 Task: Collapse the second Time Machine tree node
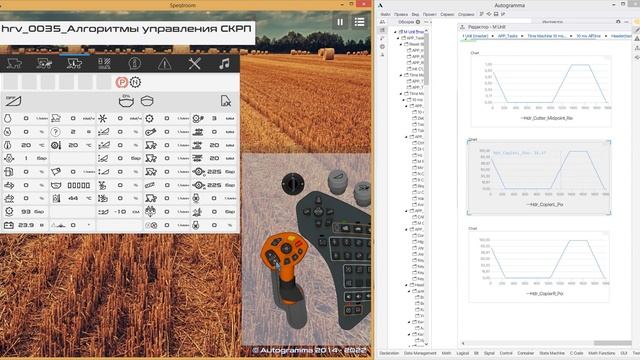click(401, 93)
